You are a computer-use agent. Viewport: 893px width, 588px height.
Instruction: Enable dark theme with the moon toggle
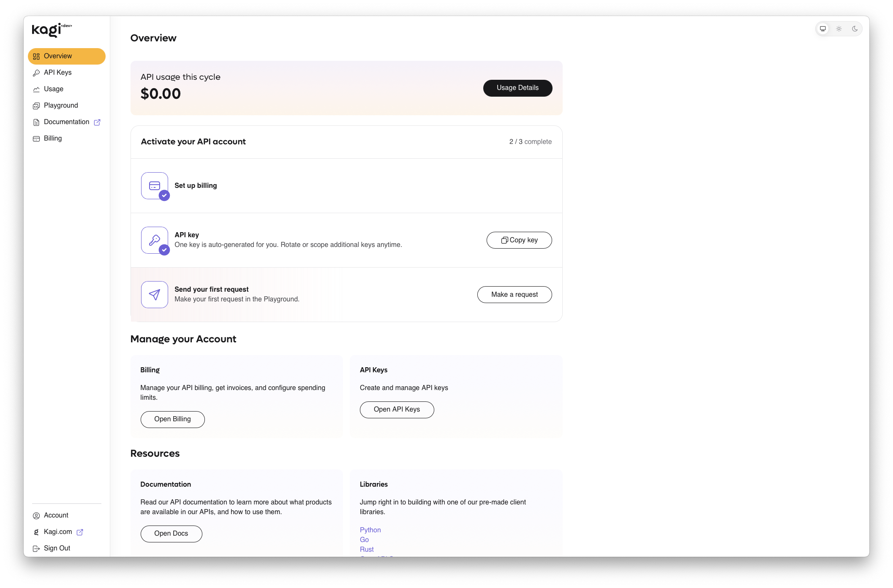[x=855, y=29]
